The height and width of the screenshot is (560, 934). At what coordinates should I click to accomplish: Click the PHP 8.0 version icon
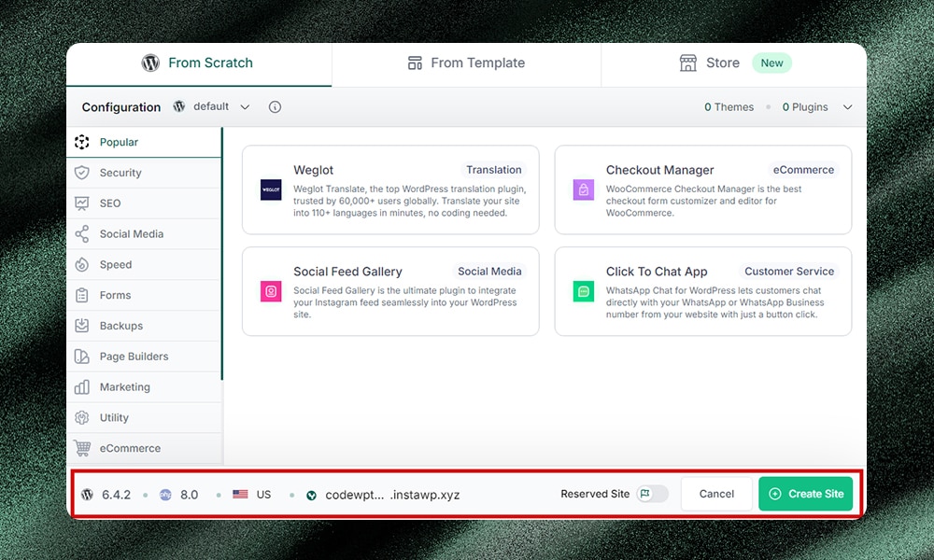[x=165, y=495]
